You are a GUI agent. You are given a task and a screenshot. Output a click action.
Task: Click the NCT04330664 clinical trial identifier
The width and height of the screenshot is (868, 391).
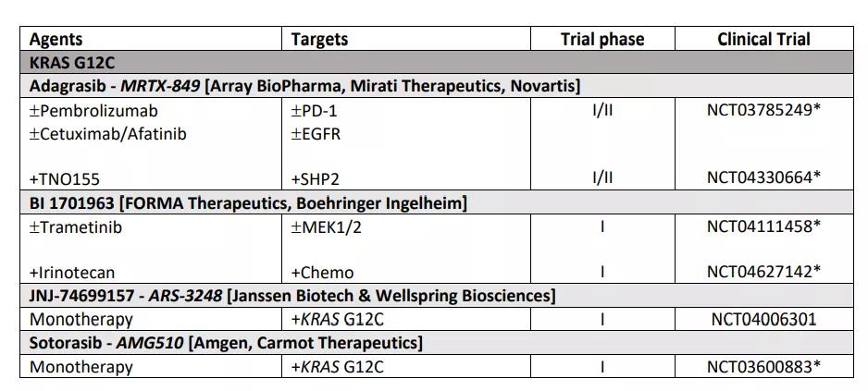click(x=763, y=178)
